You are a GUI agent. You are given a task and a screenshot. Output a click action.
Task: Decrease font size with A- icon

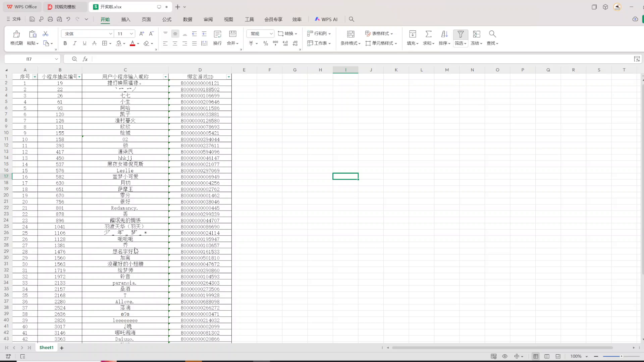tap(151, 34)
